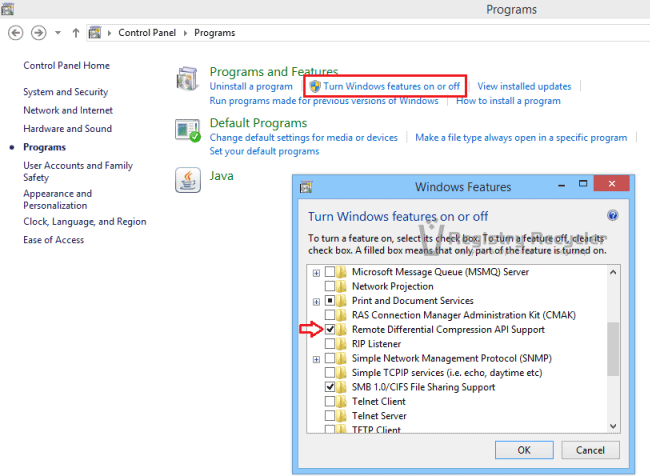Open Hardware and Sound category
The image size is (650, 476).
pyautogui.click(x=68, y=129)
